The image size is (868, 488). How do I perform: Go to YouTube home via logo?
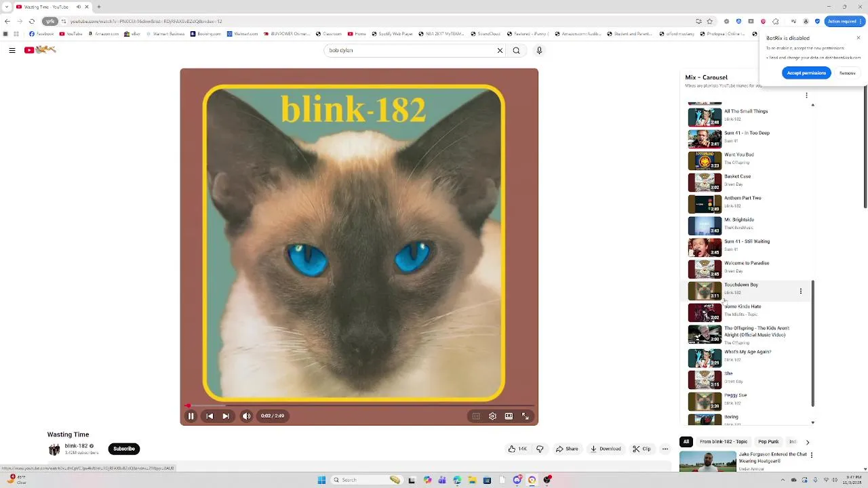[x=40, y=49]
